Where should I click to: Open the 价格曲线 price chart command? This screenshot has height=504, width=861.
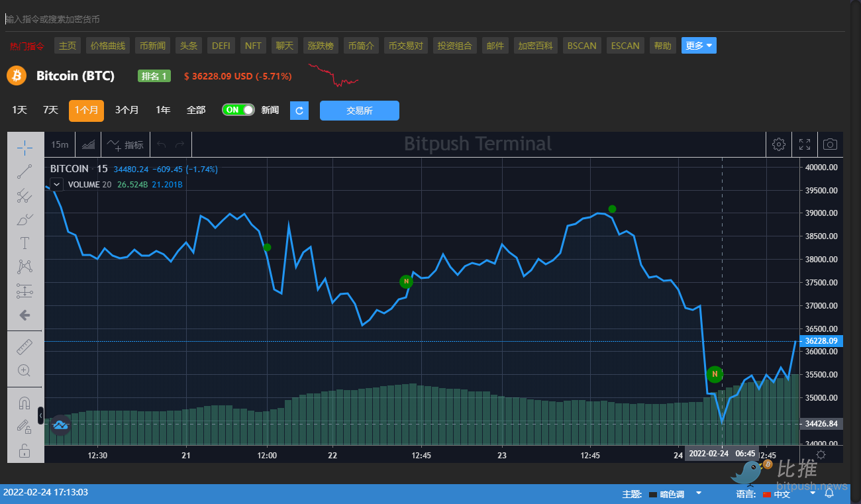pos(108,46)
